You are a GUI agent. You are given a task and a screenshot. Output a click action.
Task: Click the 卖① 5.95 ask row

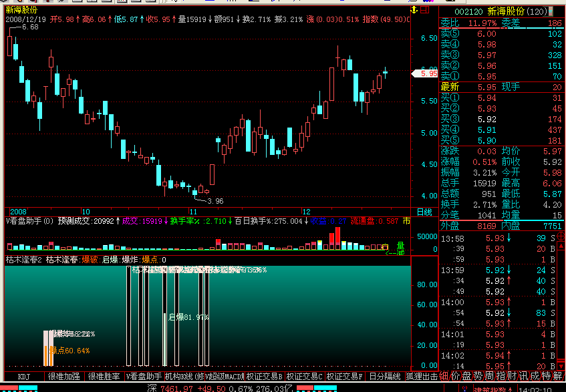click(x=501, y=76)
